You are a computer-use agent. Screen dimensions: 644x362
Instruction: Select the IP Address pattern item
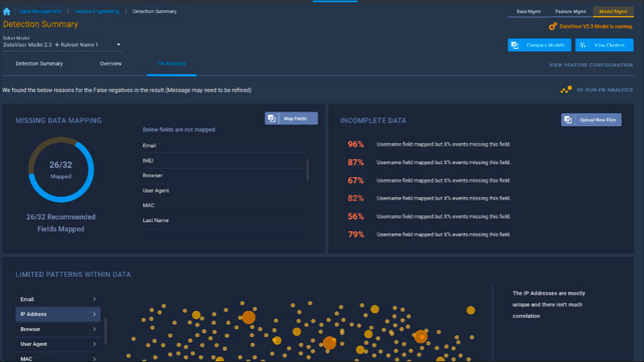[x=58, y=314]
